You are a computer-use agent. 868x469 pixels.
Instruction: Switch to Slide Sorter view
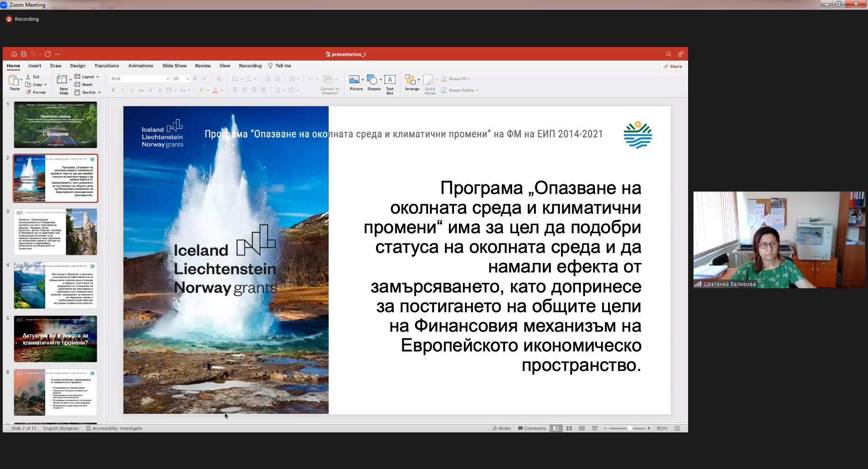pyautogui.click(x=569, y=428)
